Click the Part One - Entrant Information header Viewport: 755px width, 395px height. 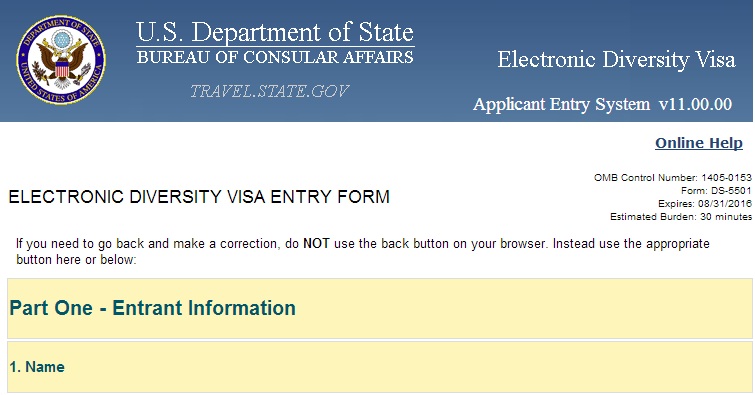pos(152,308)
